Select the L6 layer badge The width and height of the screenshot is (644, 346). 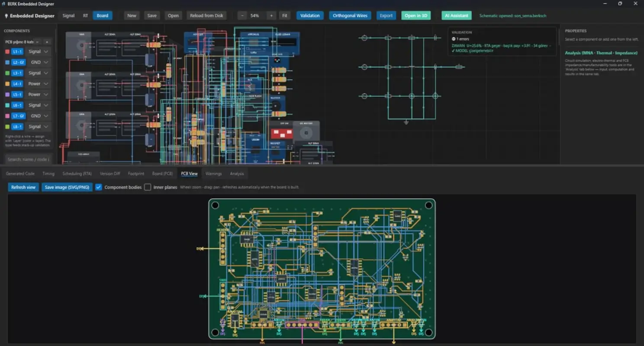(17, 105)
